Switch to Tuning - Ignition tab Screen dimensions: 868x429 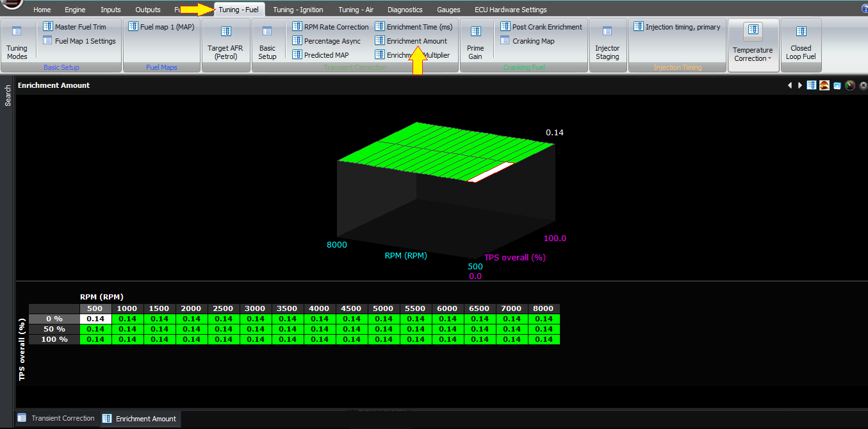point(298,10)
